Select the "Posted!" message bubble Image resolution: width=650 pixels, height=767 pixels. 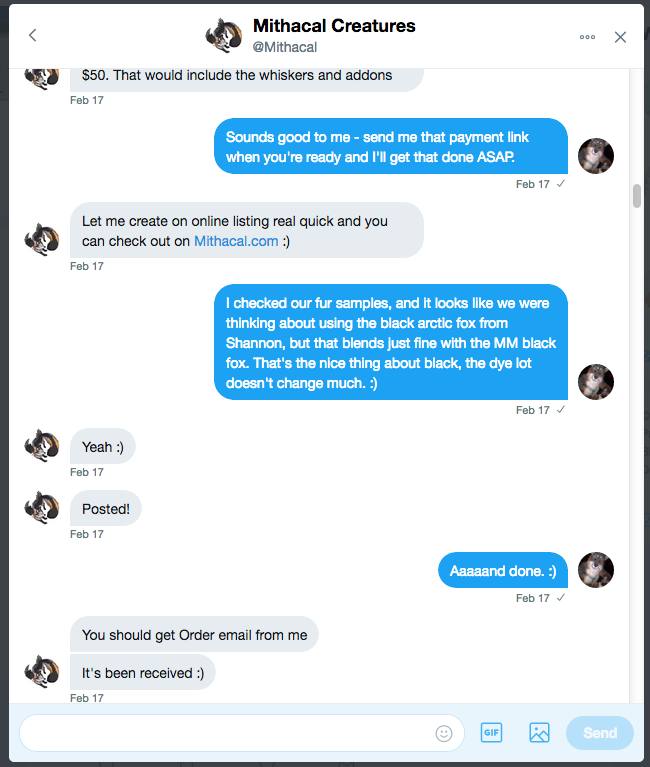106,509
